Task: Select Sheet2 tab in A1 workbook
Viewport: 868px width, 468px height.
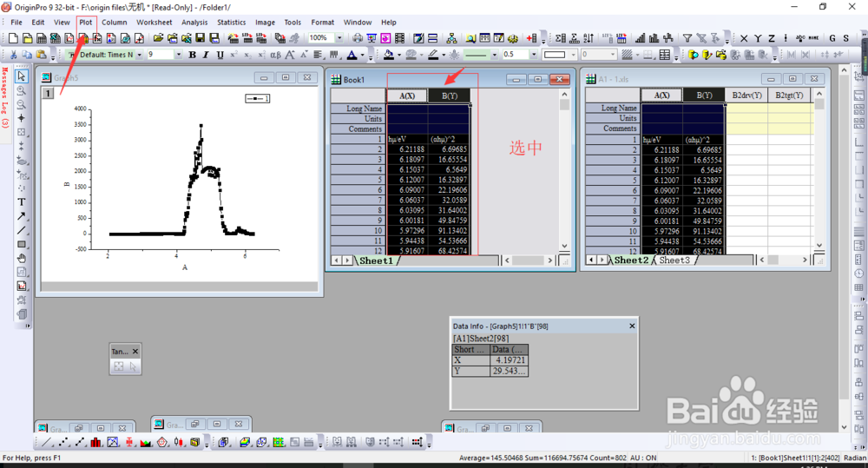Action: pos(631,260)
